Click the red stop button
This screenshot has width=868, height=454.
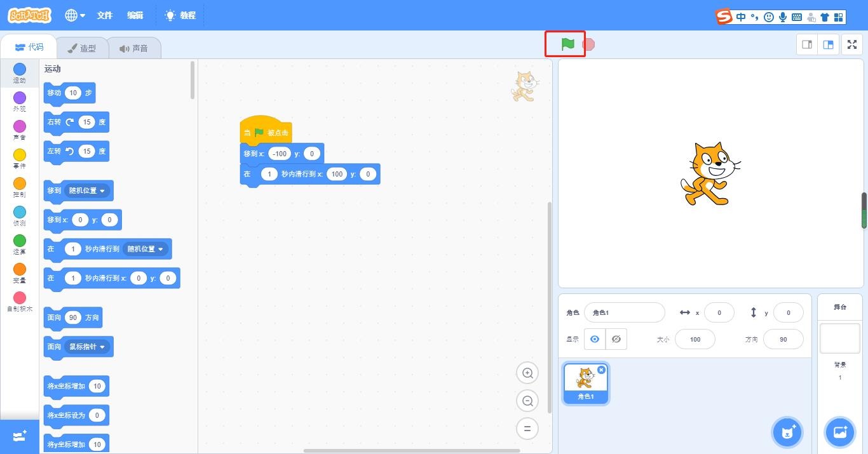(589, 44)
